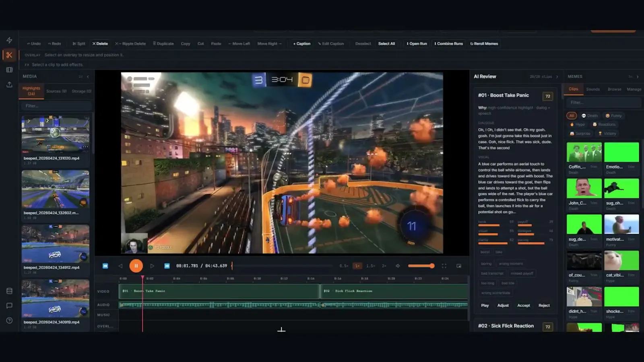Screen dimensions: 644x362
Task: Click Duplicate in the toolbar
Action: click(x=163, y=43)
